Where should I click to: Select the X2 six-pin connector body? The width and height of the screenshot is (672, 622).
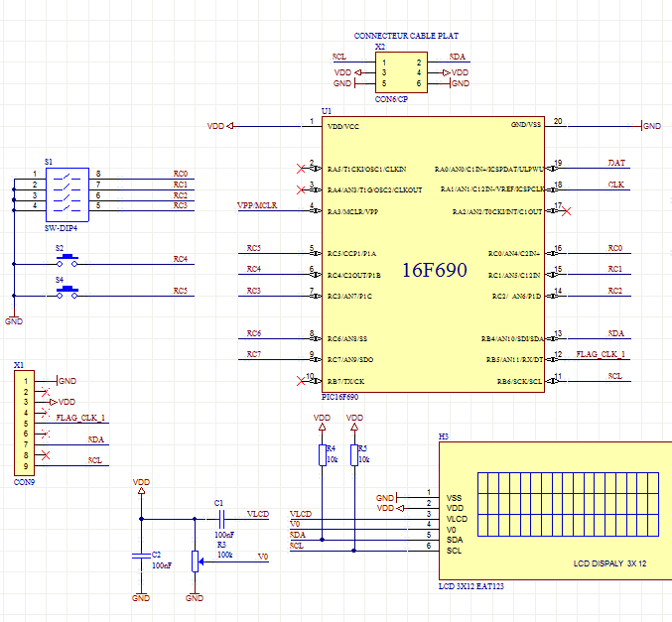[x=401, y=72]
